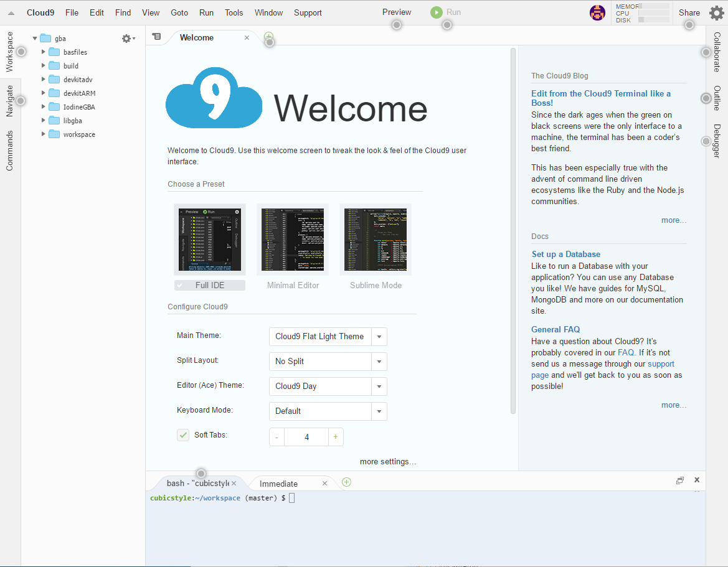Open the Tools menu
This screenshot has height=567, width=728.
[234, 12]
